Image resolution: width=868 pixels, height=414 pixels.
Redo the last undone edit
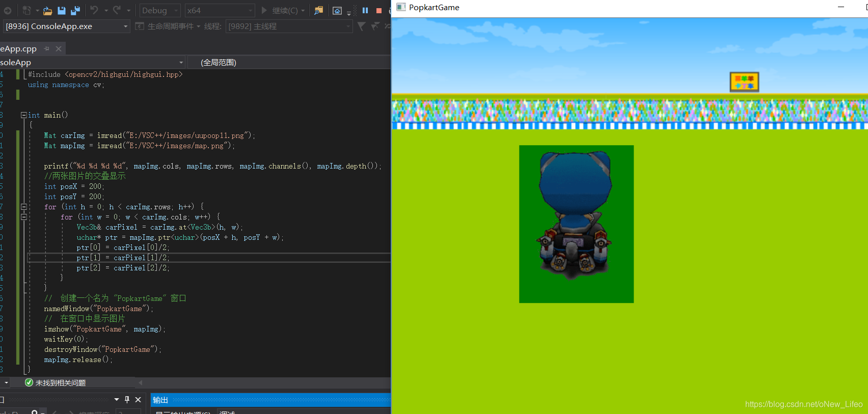[117, 10]
